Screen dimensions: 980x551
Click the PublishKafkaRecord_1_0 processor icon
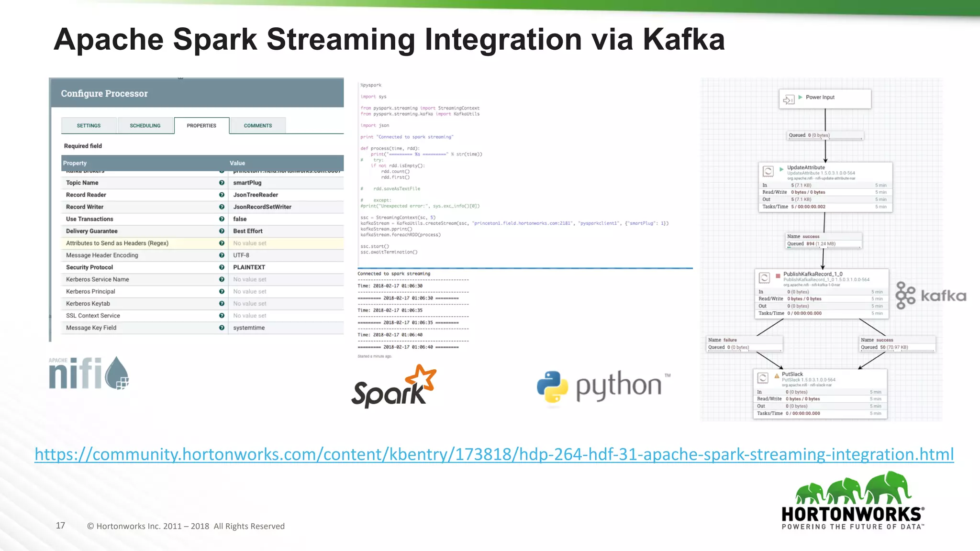pos(765,278)
